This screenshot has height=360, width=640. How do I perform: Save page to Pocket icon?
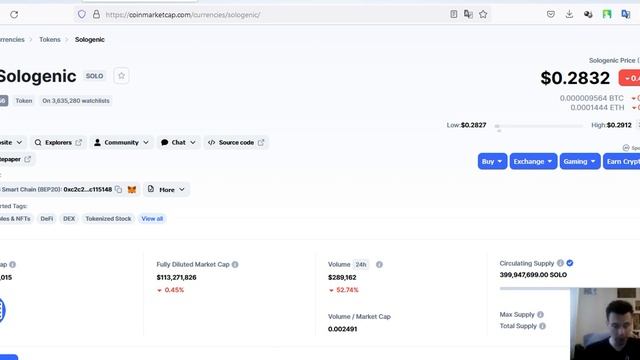(551, 14)
